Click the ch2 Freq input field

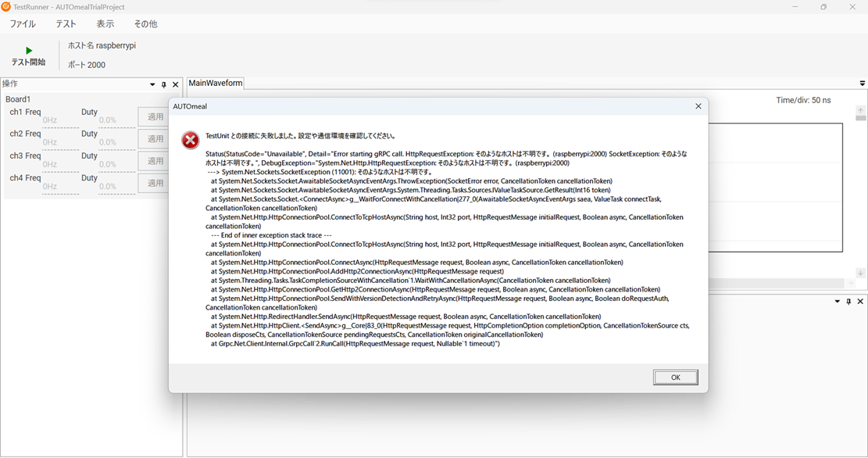[60, 142]
